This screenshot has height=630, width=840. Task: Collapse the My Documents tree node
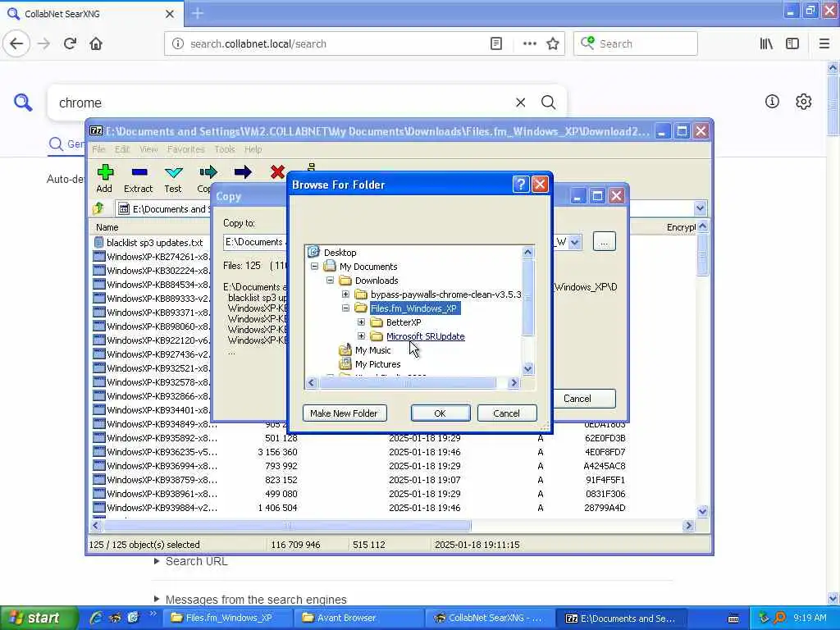(314, 267)
